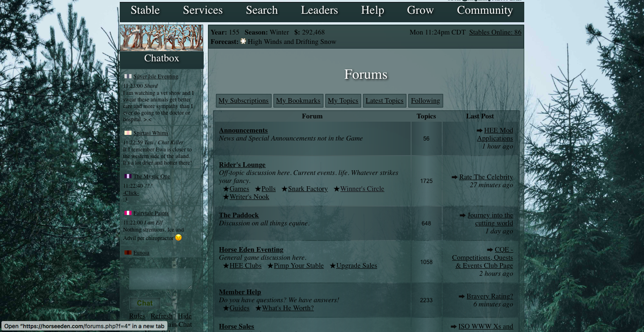Click the Following tab
This screenshot has width=644, height=332.
(x=426, y=101)
